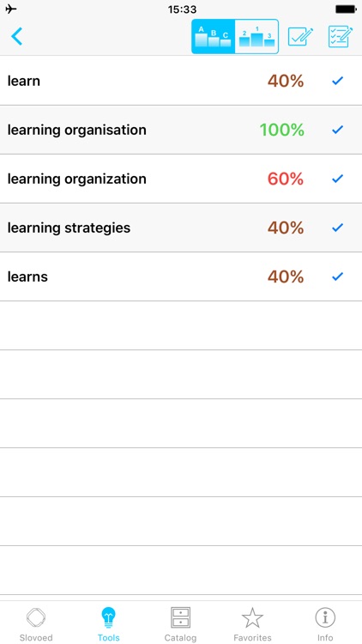Screen dimensions: 362x644
Task: Switch to ranking podium sort mode
Action: click(x=257, y=37)
